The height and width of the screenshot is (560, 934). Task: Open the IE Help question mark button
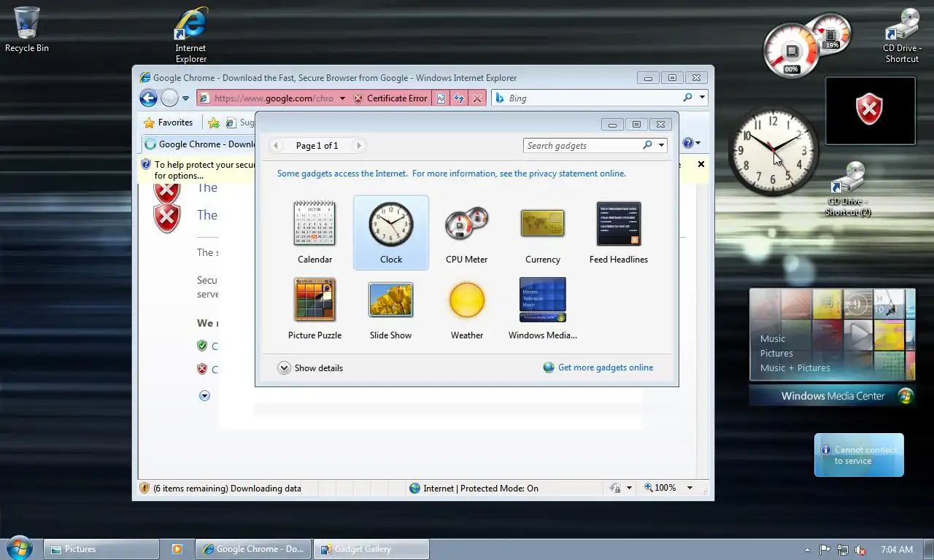point(688,143)
